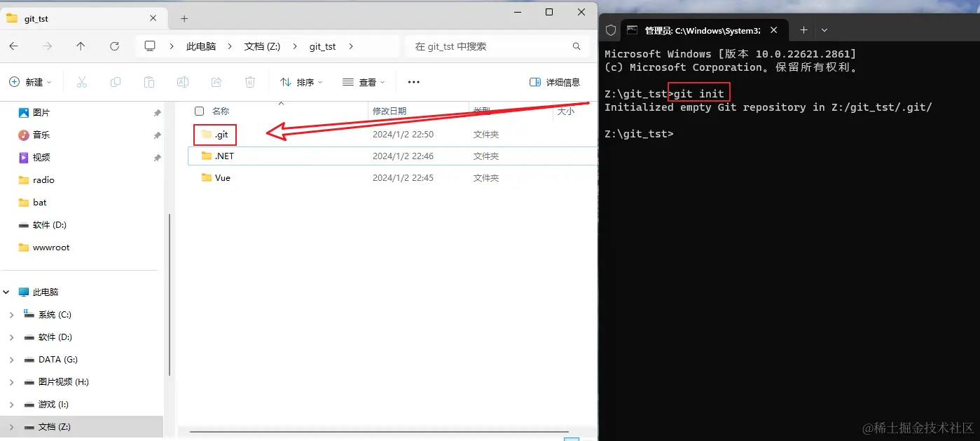Expand the DATA (G:) drive node
The height and width of the screenshot is (441, 980).
tap(11, 360)
